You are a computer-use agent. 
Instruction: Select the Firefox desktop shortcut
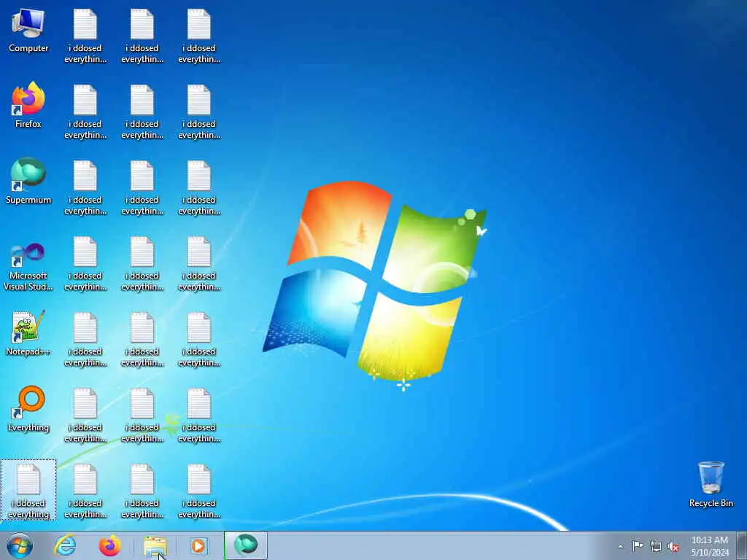(x=28, y=105)
